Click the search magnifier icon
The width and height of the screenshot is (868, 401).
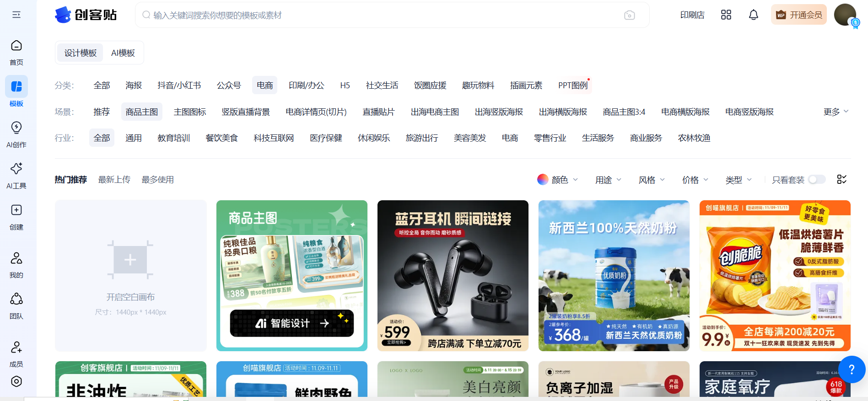click(146, 15)
